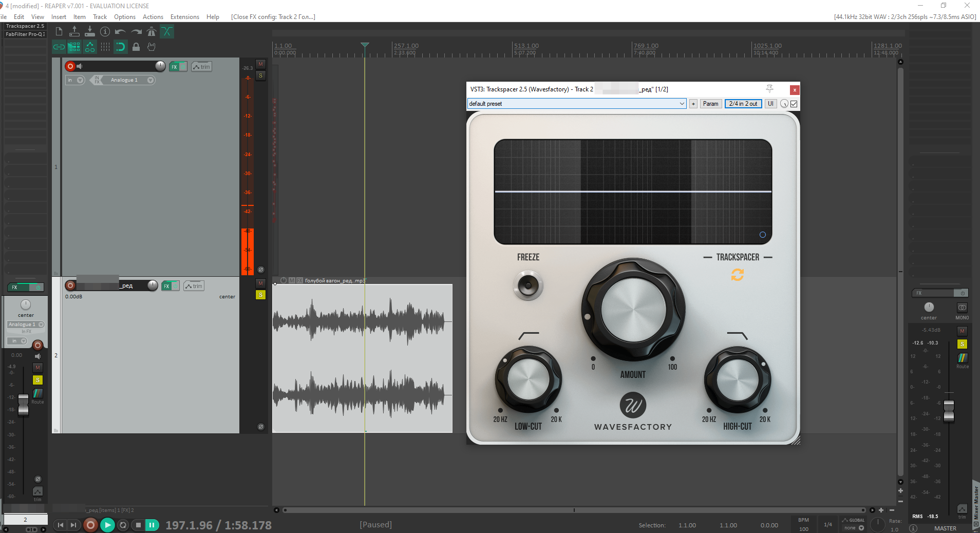
Task: Stop playback with transport stop button
Action: click(x=138, y=525)
